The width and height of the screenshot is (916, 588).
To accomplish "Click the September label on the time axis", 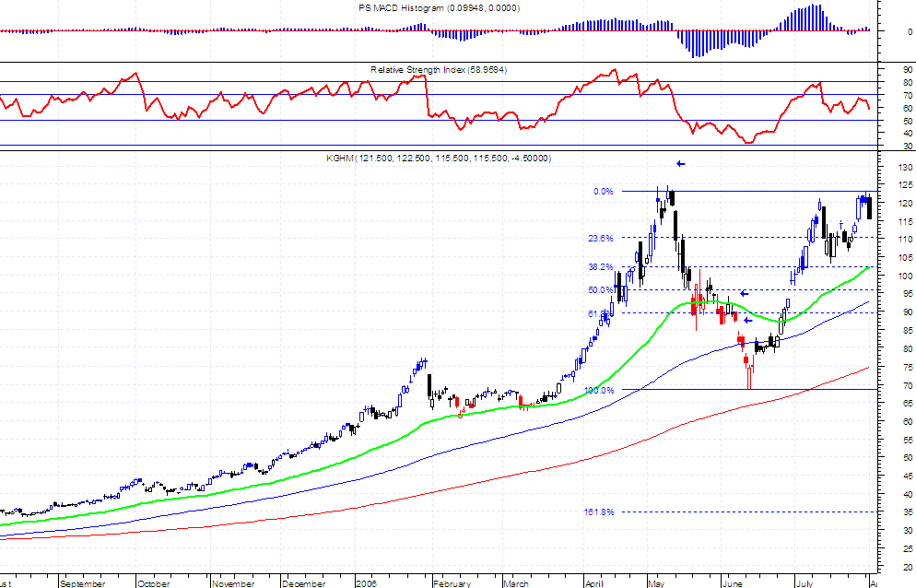I will tap(83, 583).
